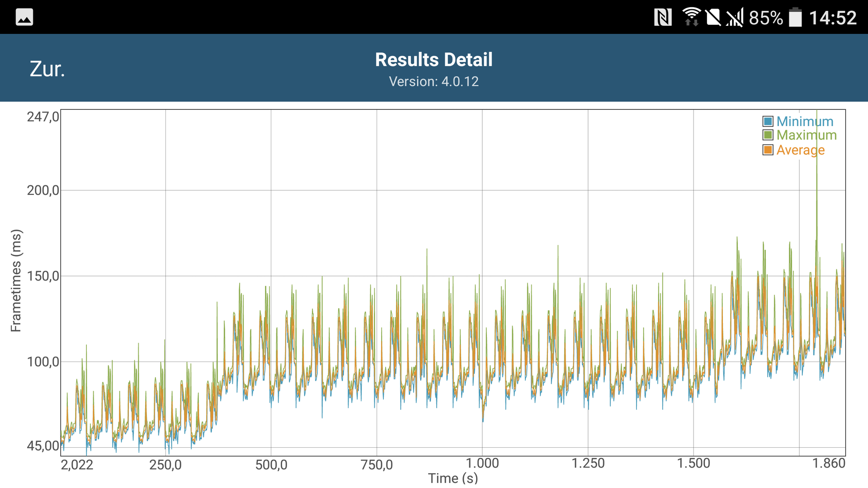868x488 pixels.
Task: Tap the image notification icon in status bar
Action: coord(24,17)
